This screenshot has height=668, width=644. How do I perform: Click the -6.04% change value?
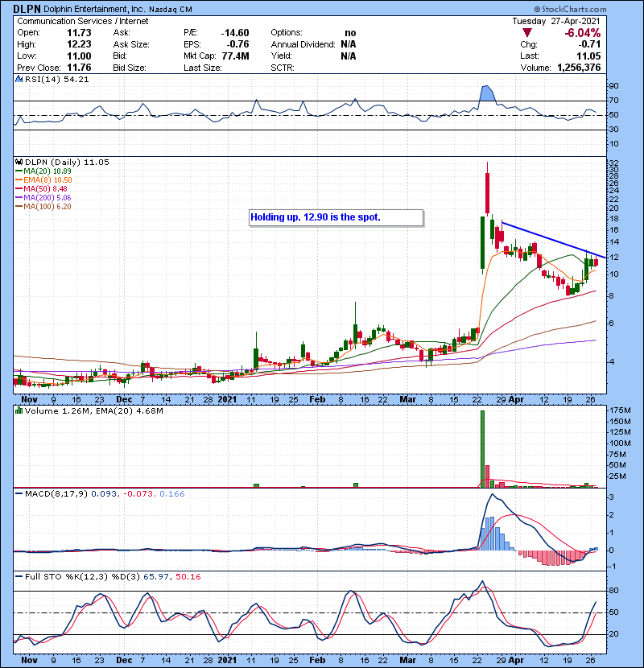pyautogui.click(x=582, y=33)
